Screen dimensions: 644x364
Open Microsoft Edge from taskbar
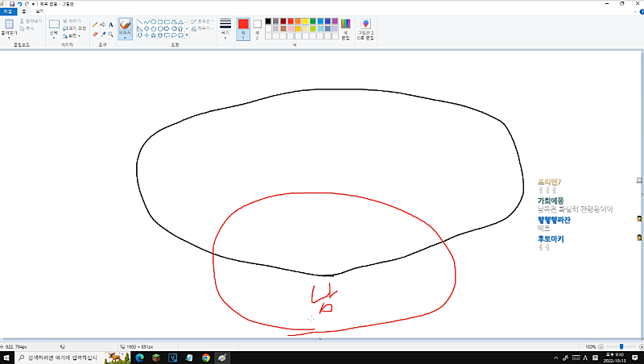click(x=139, y=358)
